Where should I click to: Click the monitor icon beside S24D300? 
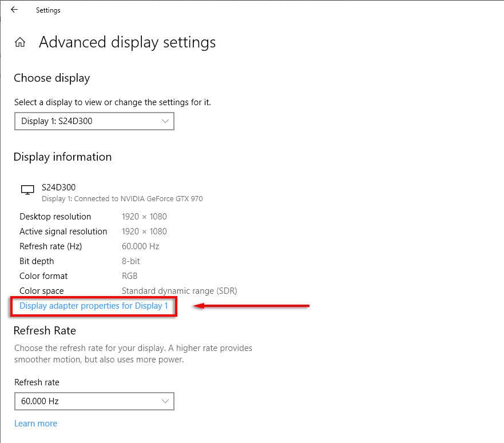pos(27,190)
